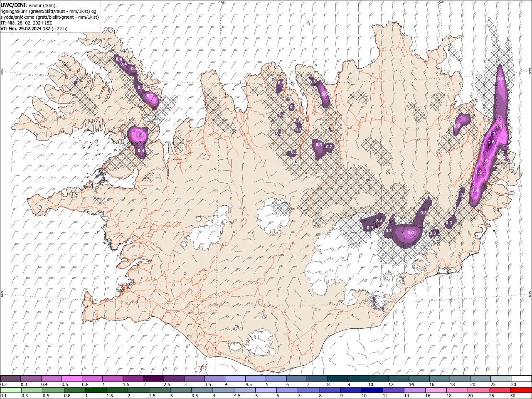This screenshot has height=399, width=532.
Task: Select the upper legend 6 slate blue swatch
Action: coord(297,379)
